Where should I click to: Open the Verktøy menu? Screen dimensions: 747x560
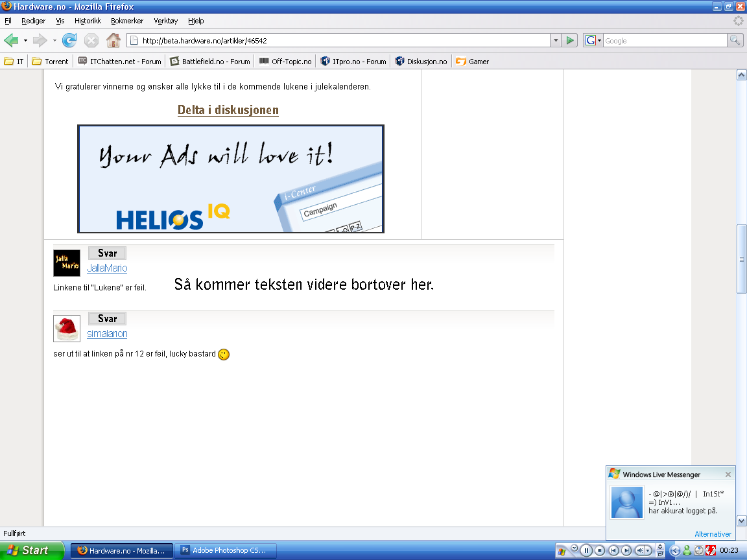(165, 21)
